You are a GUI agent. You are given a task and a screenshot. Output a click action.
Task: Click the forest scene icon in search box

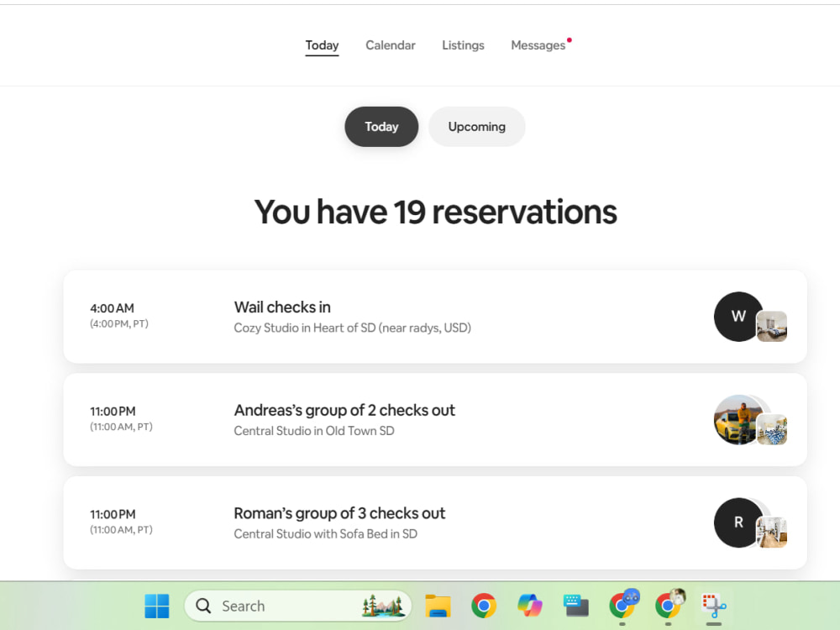tap(382, 606)
